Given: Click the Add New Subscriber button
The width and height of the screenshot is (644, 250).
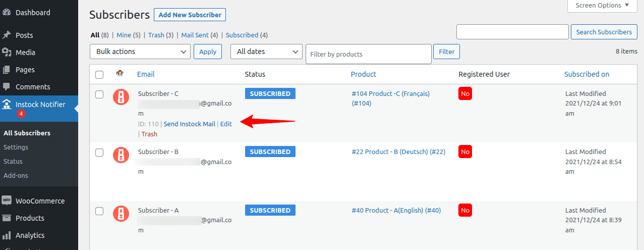Looking at the screenshot, I should coord(190,15).
